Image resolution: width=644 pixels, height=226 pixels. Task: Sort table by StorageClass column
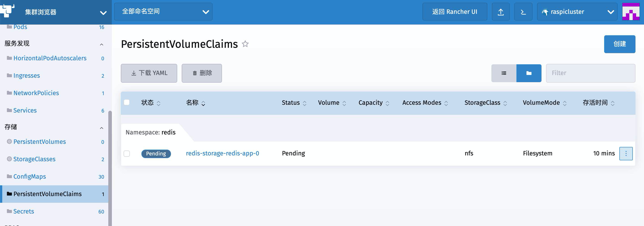tap(486, 103)
